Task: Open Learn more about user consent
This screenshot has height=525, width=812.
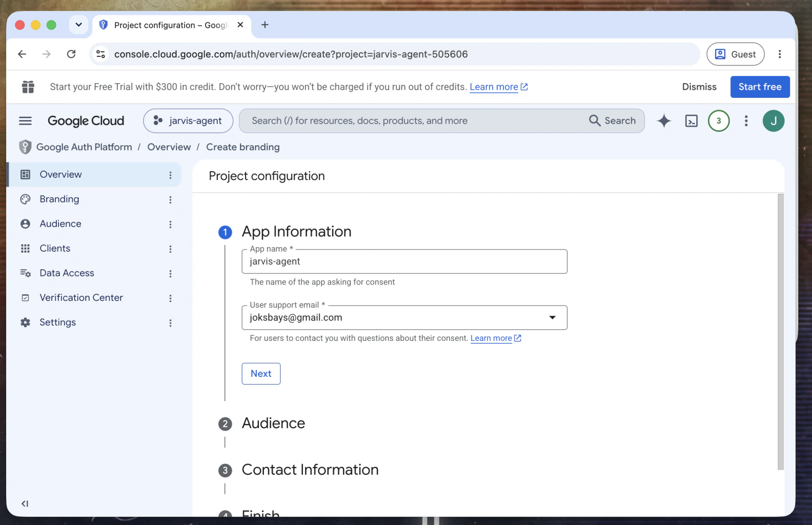Action: [x=496, y=338]
